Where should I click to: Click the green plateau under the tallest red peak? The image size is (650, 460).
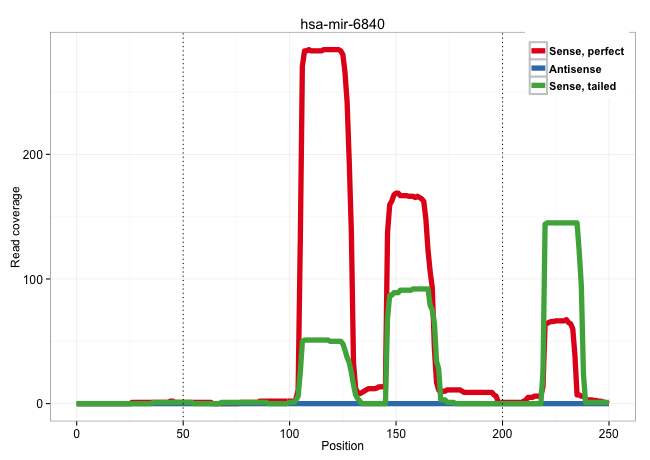pos(320,340)
